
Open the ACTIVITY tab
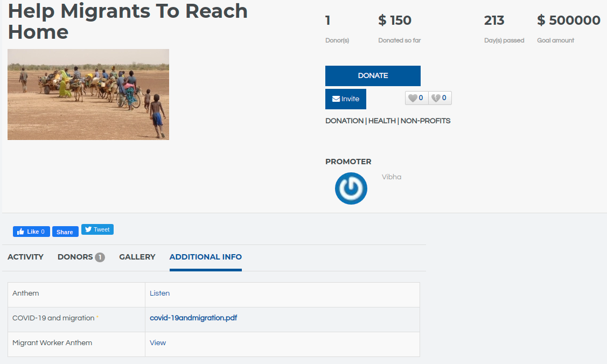(x=25, y=257)
